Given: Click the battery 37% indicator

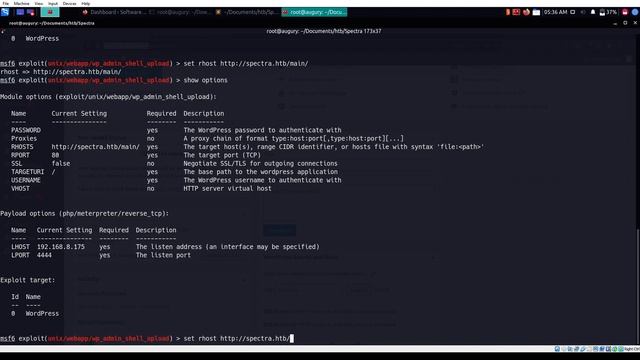Looking at the screenshot, I should (608, 12).
